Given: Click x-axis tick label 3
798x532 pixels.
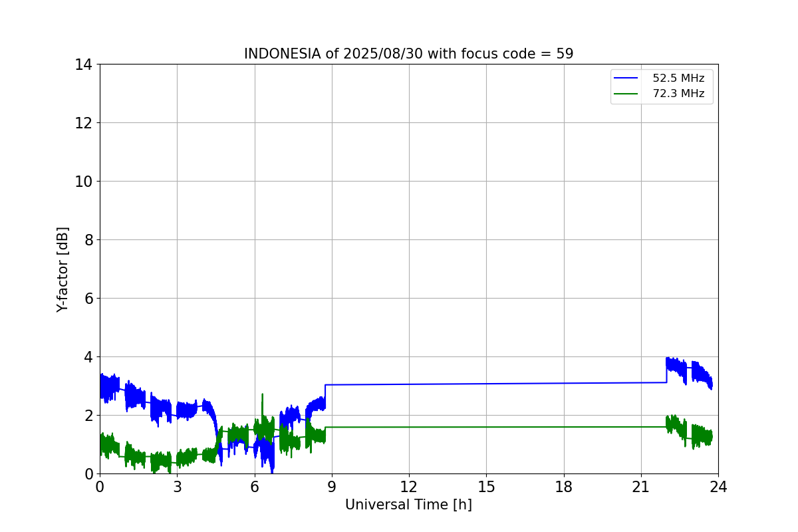Looking at the screenshot, I should [x=177, y=487].
